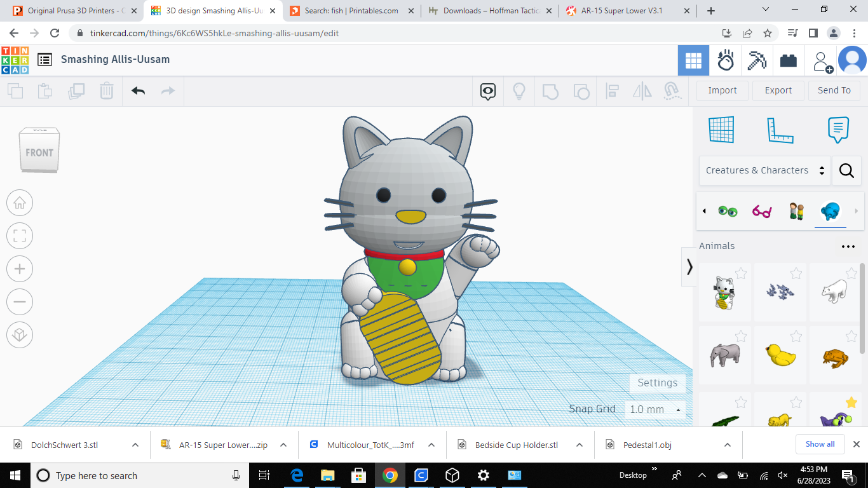Favorite the polar bear star
This screenshot has width=868, height=488.
click(851, 273)
